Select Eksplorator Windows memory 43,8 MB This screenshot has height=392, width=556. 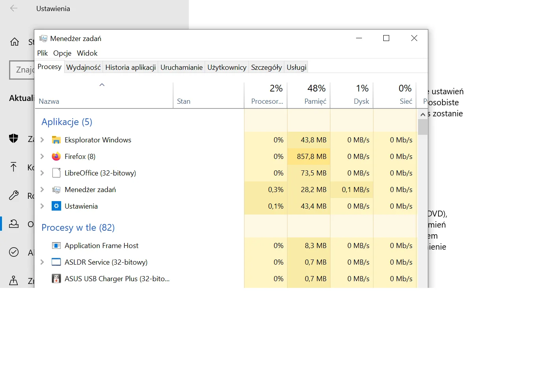(x=313, y=140)
